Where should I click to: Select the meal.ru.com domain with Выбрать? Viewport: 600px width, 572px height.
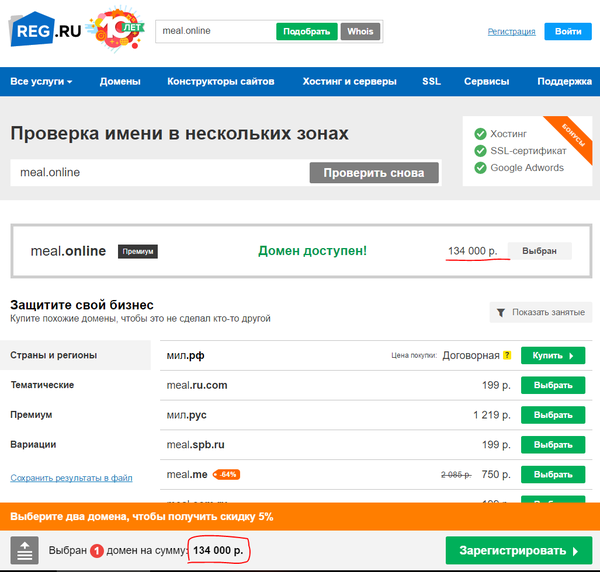coord(552,385)
